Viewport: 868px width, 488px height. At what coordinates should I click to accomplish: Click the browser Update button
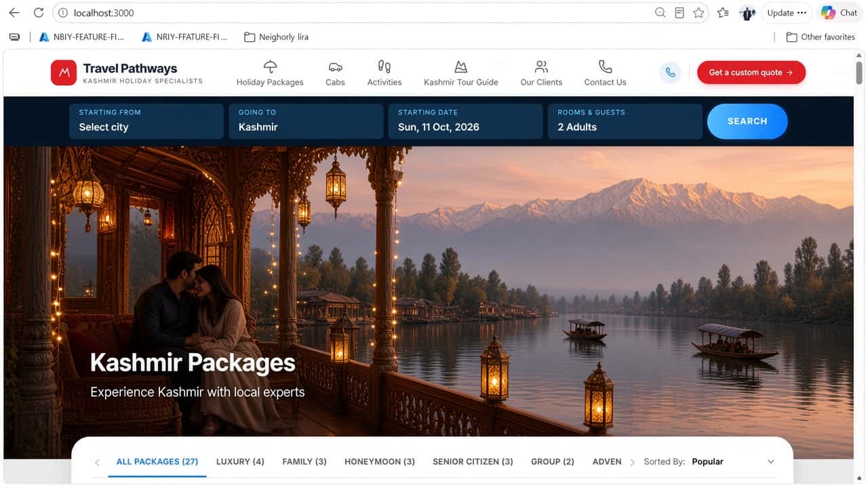(787, 13)
